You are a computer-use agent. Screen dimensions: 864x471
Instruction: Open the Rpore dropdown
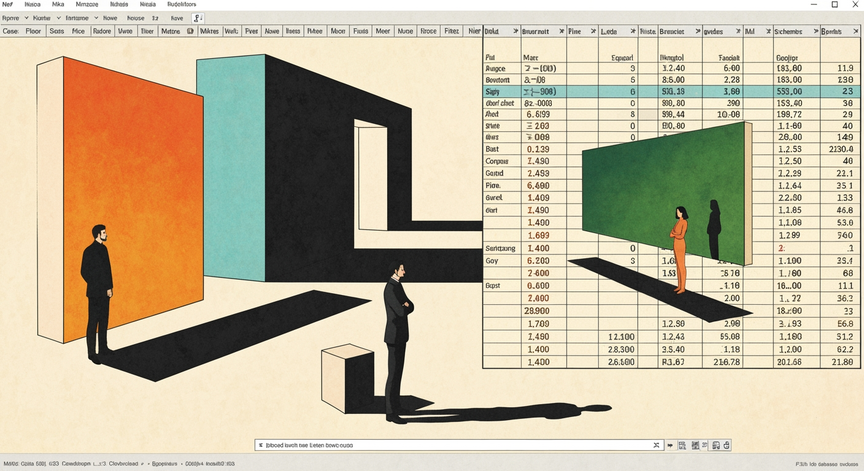(x=15, y=18)
